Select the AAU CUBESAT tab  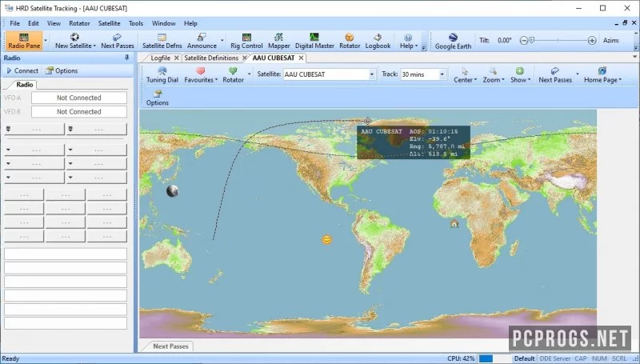(x=274, y=58)
